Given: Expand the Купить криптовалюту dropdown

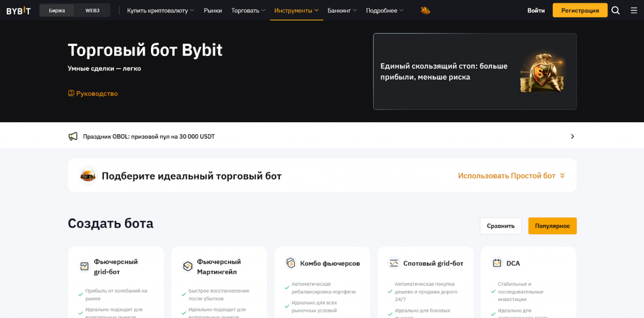Looking at the screenshot, I should (160, 11).
